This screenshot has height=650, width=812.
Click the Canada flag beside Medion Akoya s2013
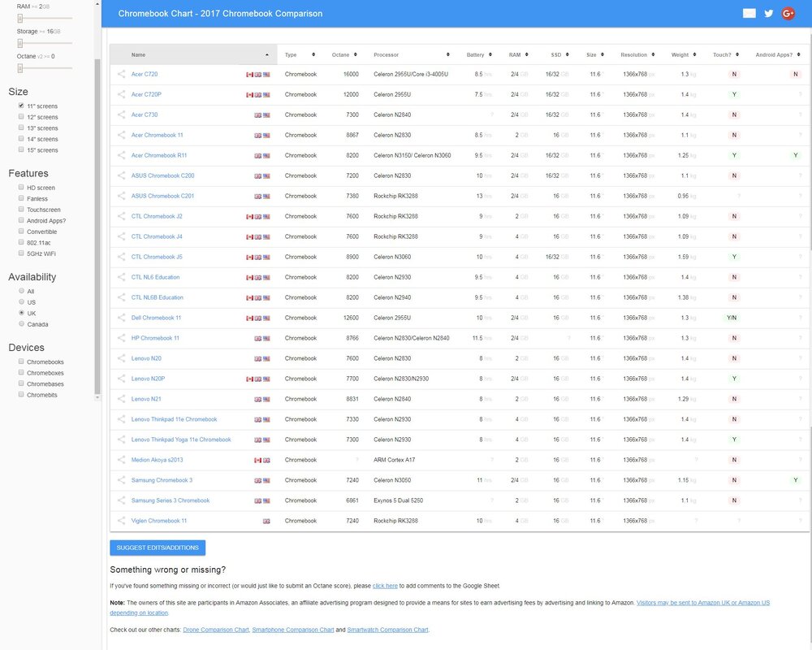(257, 461)
